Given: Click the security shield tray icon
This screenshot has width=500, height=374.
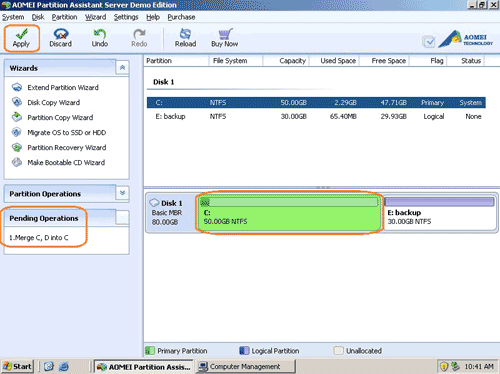Looking at the screenshot, I should (x=444, y=367).
